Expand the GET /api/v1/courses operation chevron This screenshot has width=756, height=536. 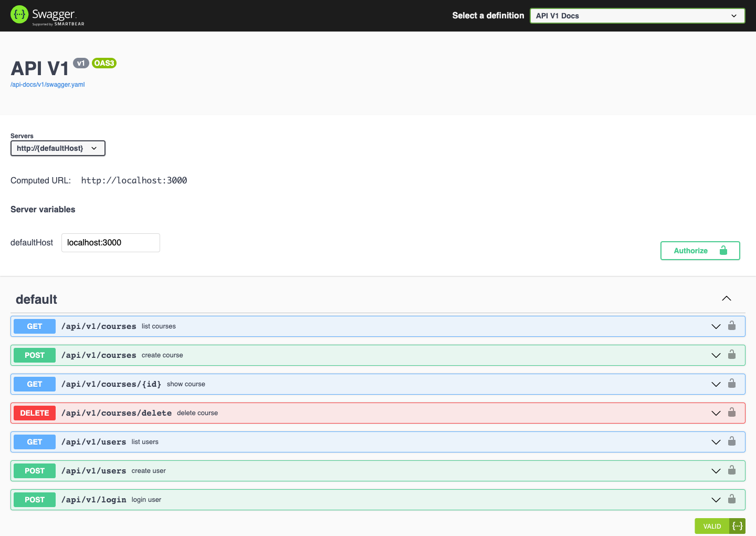[x=716, y=326]
